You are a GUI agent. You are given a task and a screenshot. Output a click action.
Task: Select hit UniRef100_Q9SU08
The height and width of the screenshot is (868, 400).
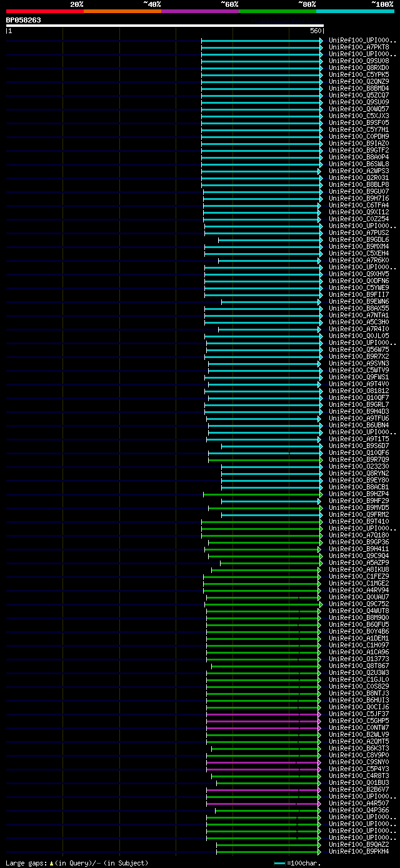click(359, 61)
